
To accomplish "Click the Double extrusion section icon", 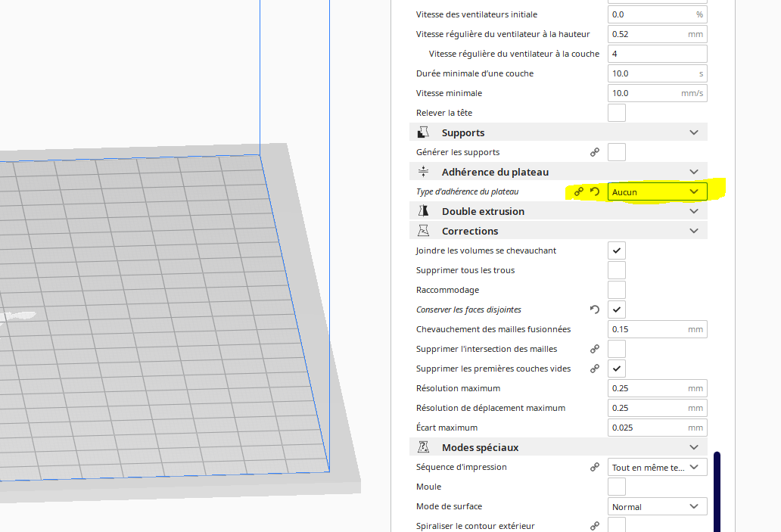I will click(x=423, y=211).
